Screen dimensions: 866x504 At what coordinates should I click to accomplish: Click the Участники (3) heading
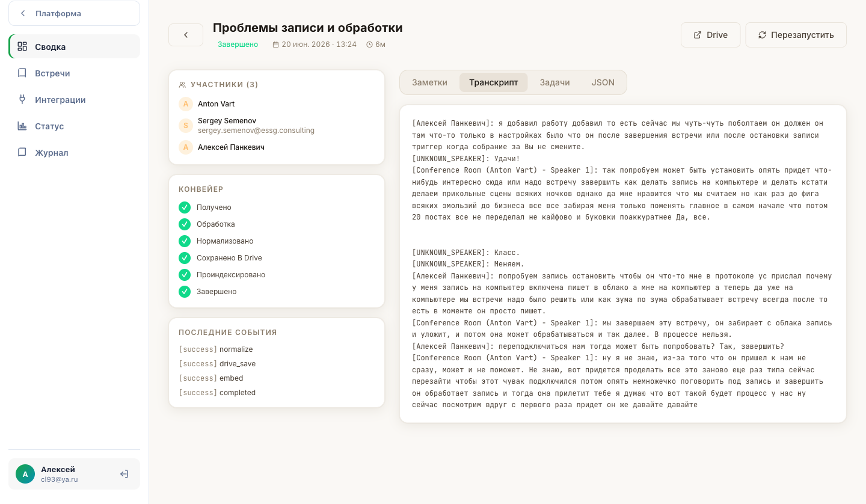click(224, 85)
